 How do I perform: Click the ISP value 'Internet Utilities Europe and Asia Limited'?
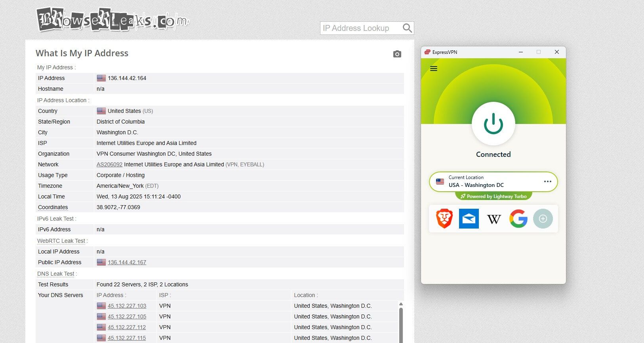click(x=147, y=143)
